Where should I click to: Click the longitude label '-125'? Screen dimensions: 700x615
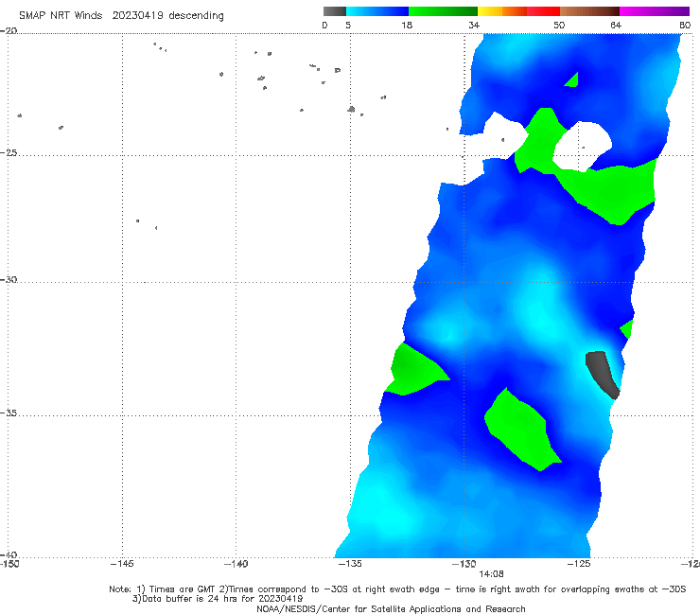[x=579, y=564]
